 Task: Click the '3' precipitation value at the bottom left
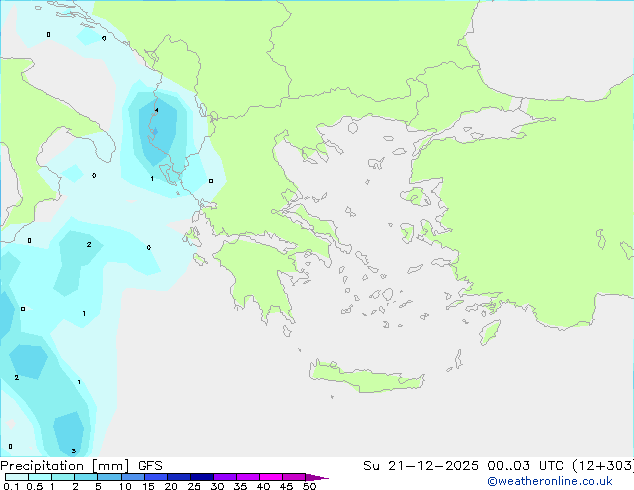(74, 451)
